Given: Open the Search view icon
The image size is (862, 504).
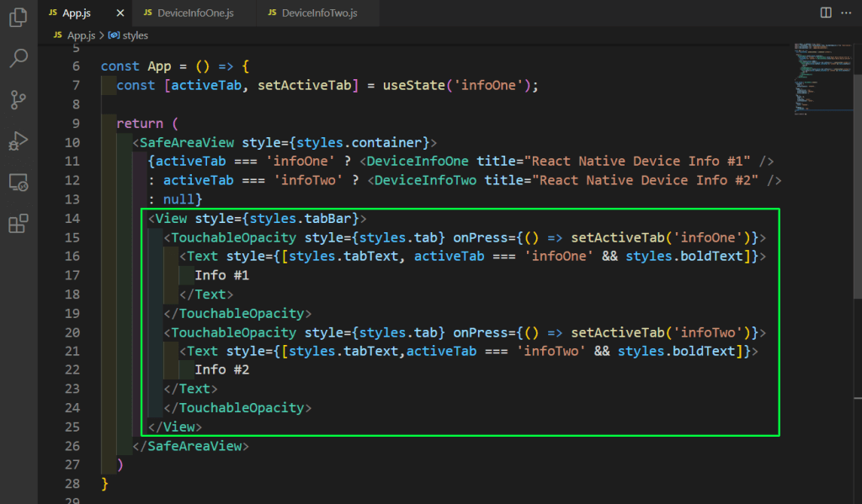Looking at the screenshot, I should 19,58.
